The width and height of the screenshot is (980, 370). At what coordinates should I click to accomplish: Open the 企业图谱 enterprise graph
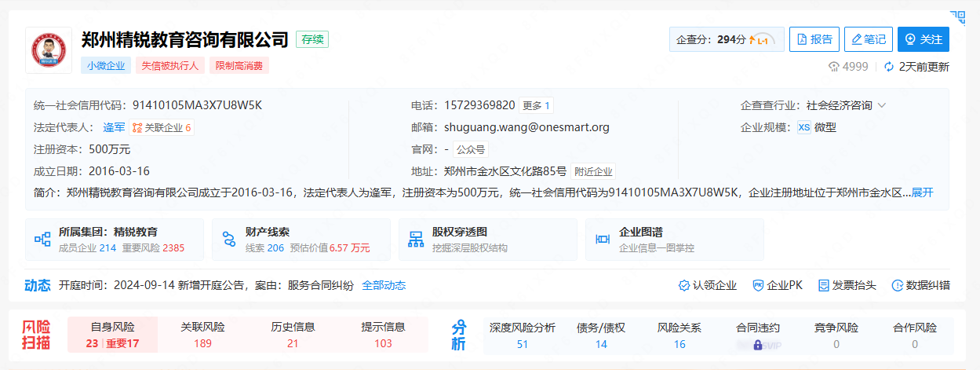[675, 240]
